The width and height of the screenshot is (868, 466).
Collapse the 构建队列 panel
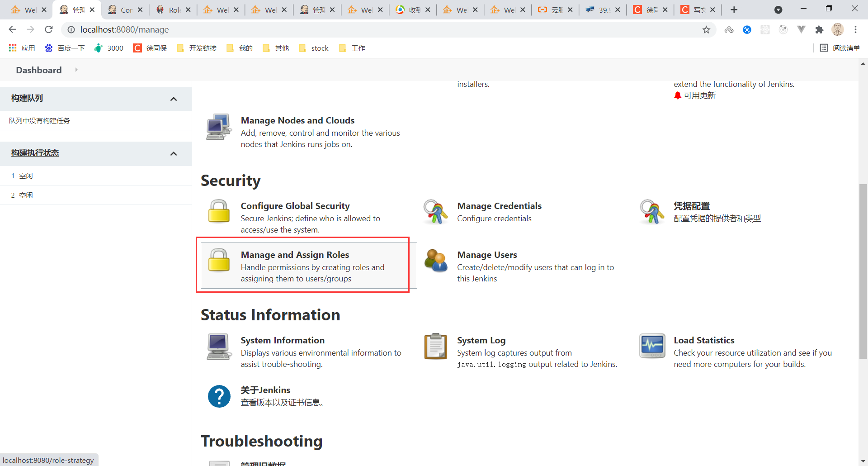pos(174,99)
